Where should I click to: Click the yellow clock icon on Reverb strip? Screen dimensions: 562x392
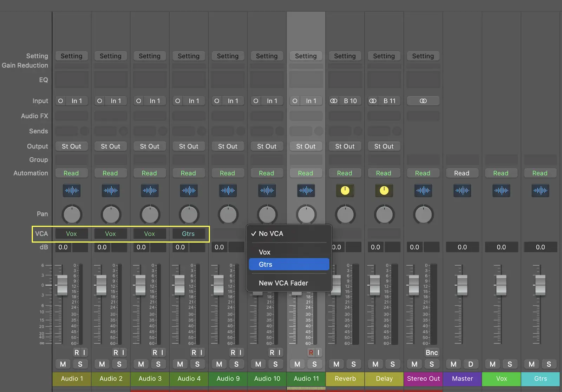(345, 191)
